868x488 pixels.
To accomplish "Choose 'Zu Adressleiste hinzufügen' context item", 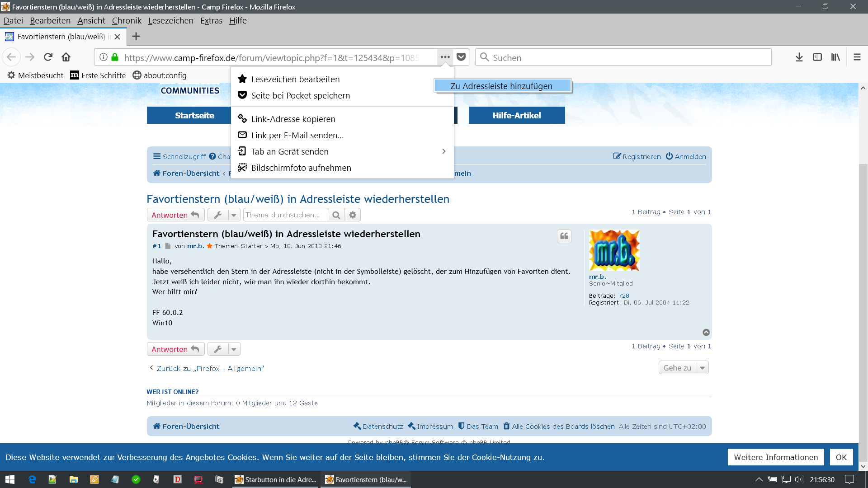I will click(502, 86).
